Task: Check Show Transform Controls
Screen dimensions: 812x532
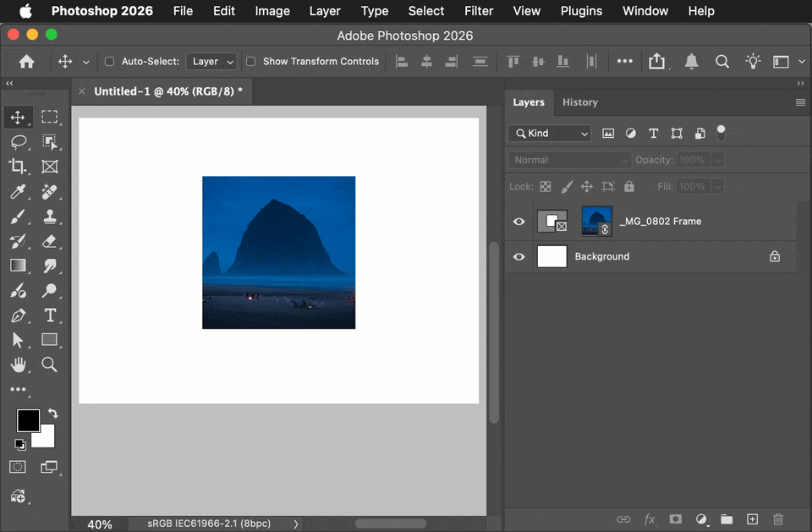Action: [x=250, y=62]
